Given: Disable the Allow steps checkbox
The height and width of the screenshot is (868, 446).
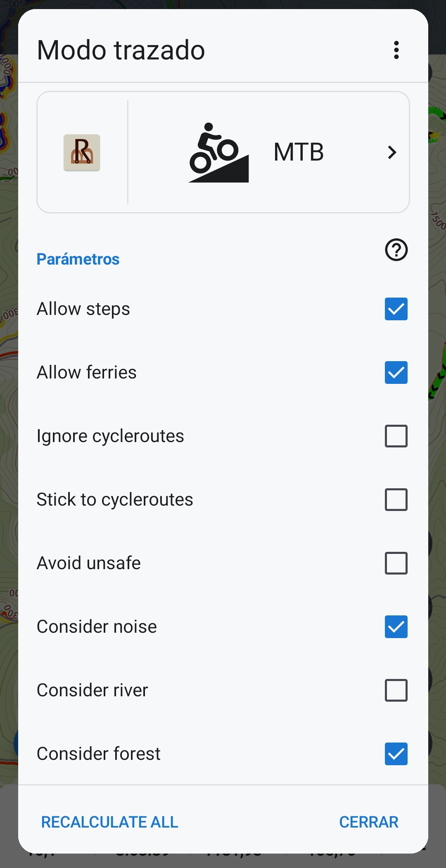Looking at the screenshot, I should point(396,309).
